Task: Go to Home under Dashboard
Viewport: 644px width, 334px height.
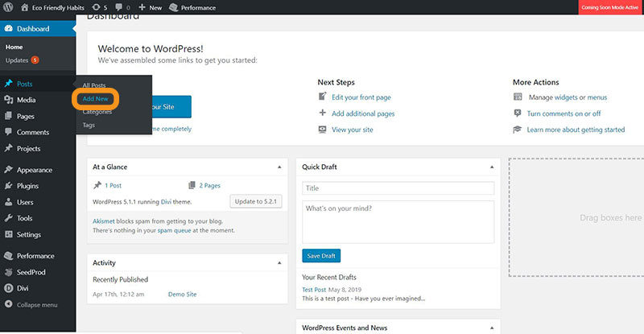Action: pos(14,47)
